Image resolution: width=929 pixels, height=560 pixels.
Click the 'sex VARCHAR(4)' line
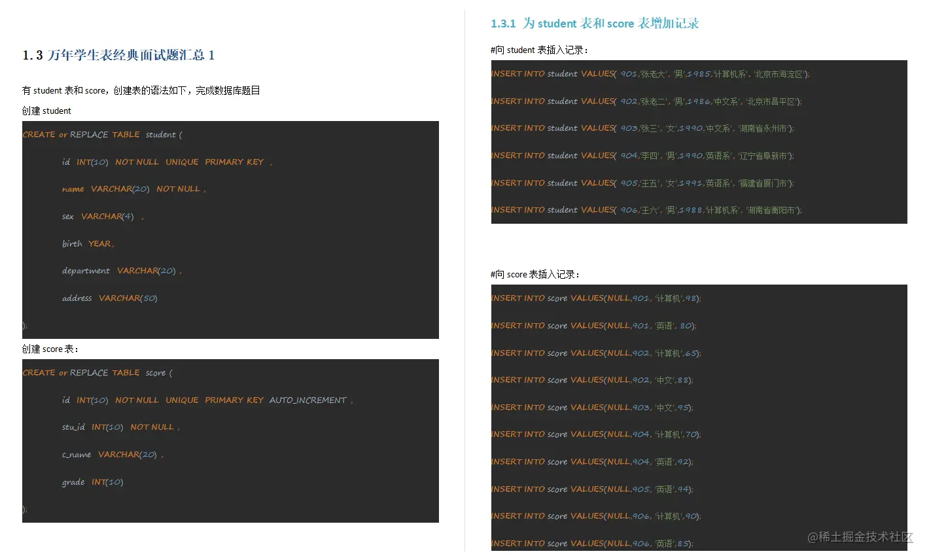103,217
